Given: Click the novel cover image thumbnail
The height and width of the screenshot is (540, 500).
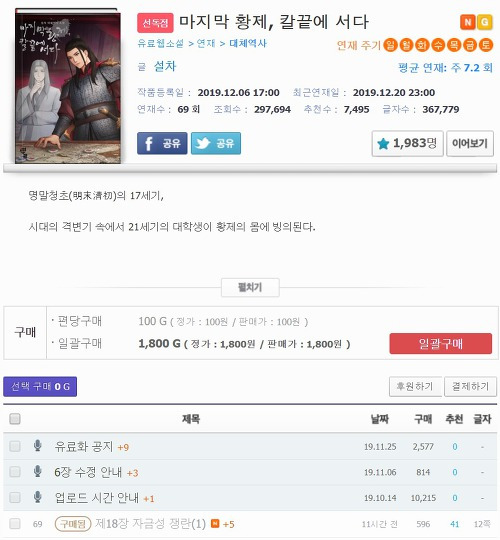Looking at the screenshot, I should tap(68, 86).
